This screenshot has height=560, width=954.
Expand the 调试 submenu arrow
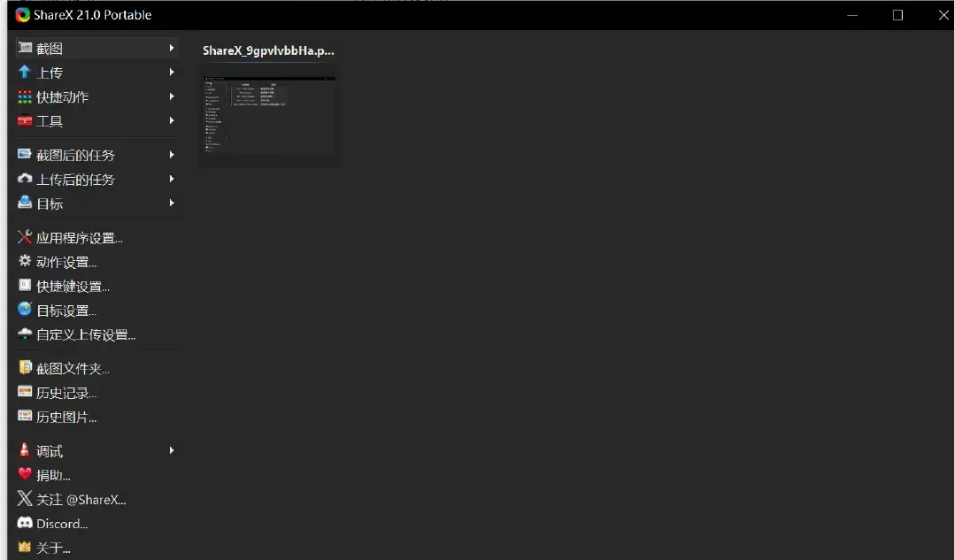click(172, 450)
